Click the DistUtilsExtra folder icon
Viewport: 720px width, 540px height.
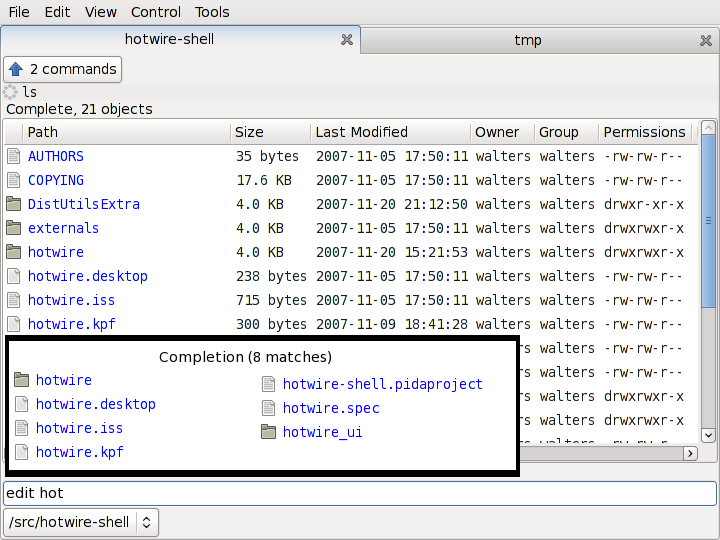tap(14, 204)
